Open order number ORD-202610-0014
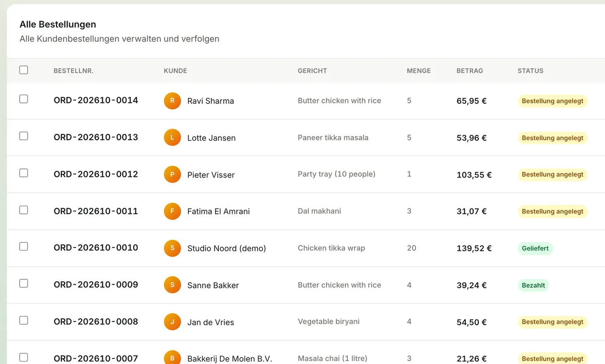Image resolution: width=605 pixels, height=364 pixels. point(96,100)
